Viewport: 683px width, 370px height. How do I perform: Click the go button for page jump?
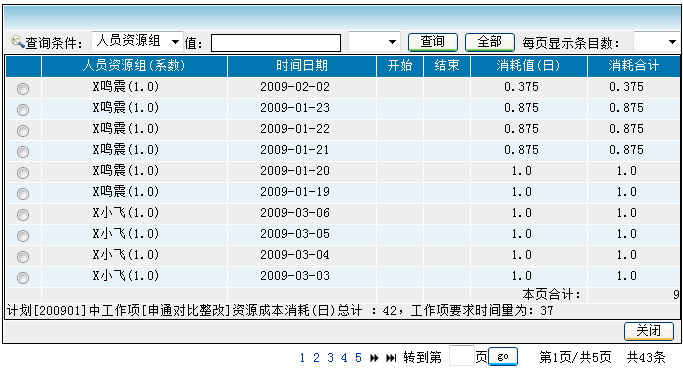click(503, 356)
